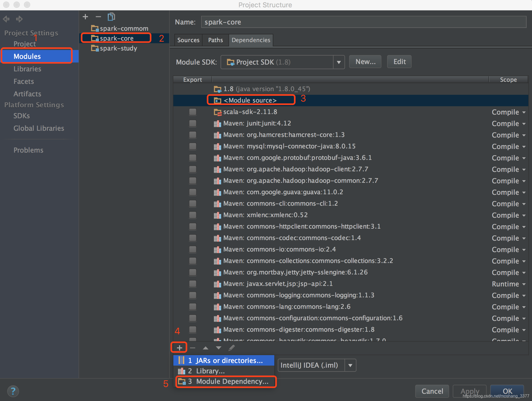The image size is (532, 401).
Task: Click the Scope column header
Action: point(508,80)
